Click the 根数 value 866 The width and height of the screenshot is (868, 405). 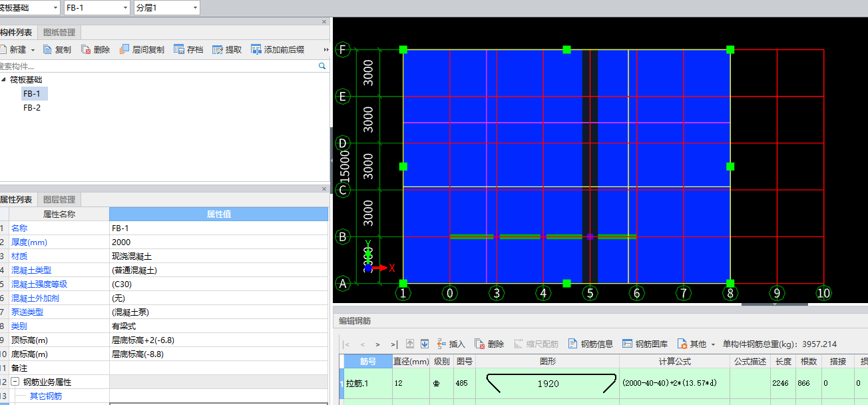809,383
